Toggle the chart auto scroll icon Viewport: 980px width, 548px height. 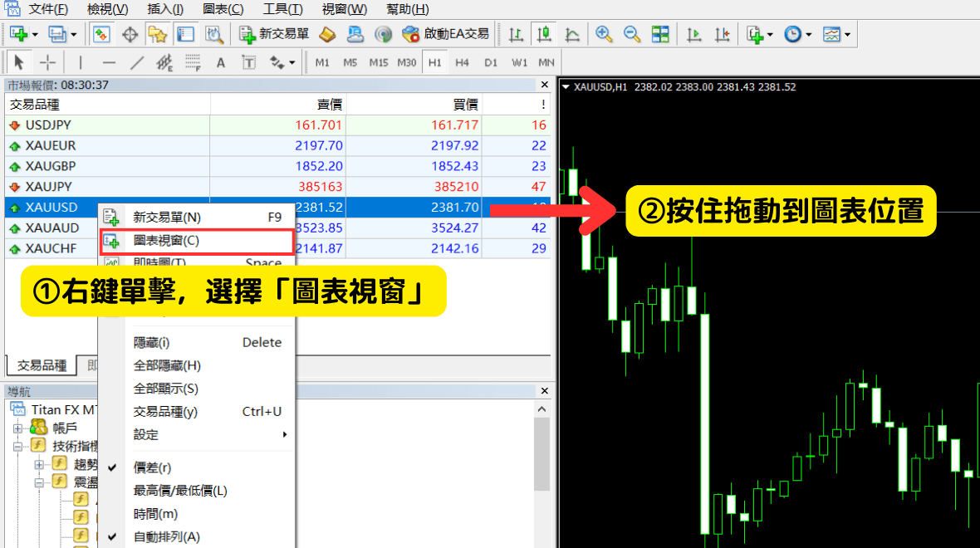click(694, 34)
